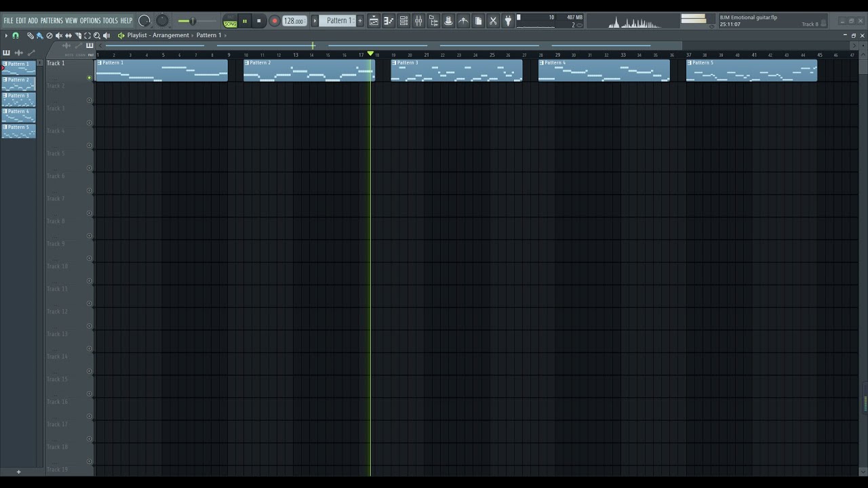The width and height of the screenshot is (868, 488).
Task: Open the plugin picker hat icon
Action: click(x=448, y=21)
